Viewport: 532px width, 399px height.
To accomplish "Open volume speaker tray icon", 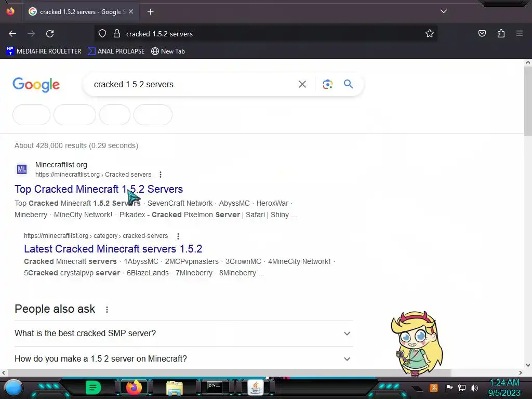I will click(474, 388).
